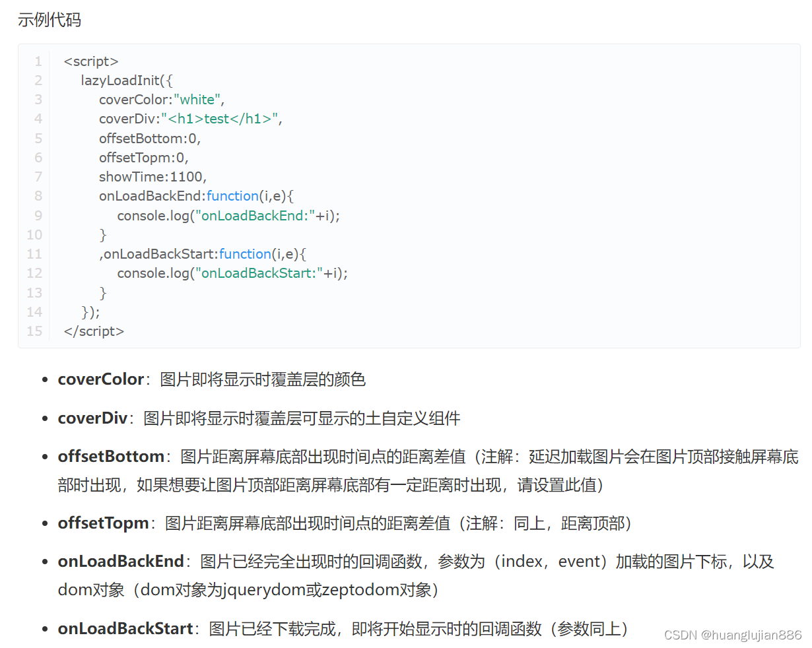Click the 示例代码 heading
812x648 pixels.
click(49, 20)
